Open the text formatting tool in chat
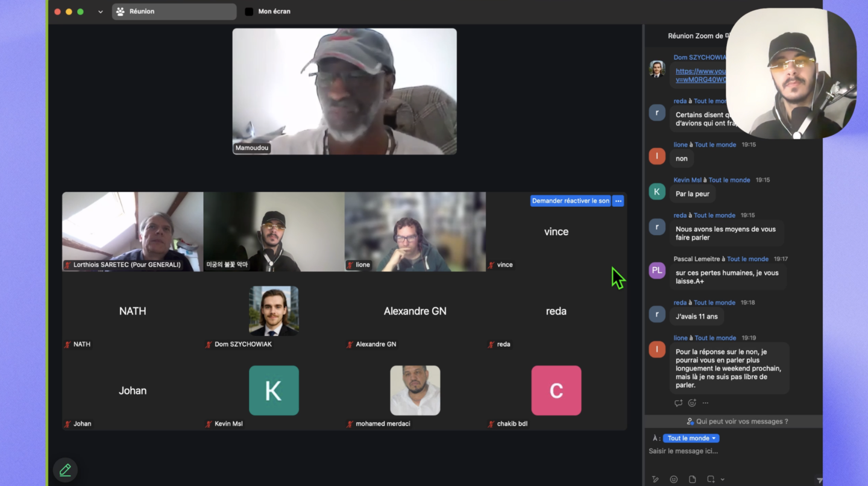Image resolution: width=868 pixels, height=486 pixels. click(655, 479)
